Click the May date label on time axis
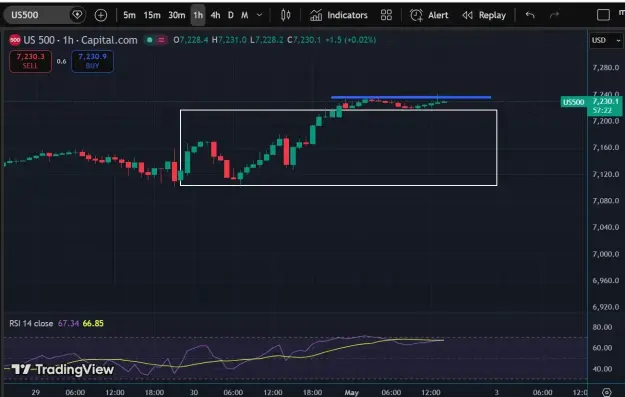Viewport: 625px width, 397px height. pos(352,392)
